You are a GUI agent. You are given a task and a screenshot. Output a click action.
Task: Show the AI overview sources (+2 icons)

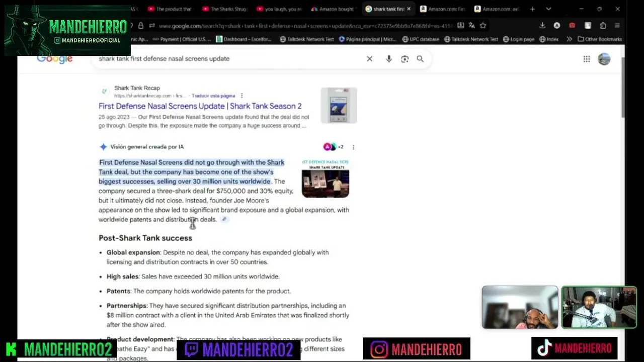point(333,147)
